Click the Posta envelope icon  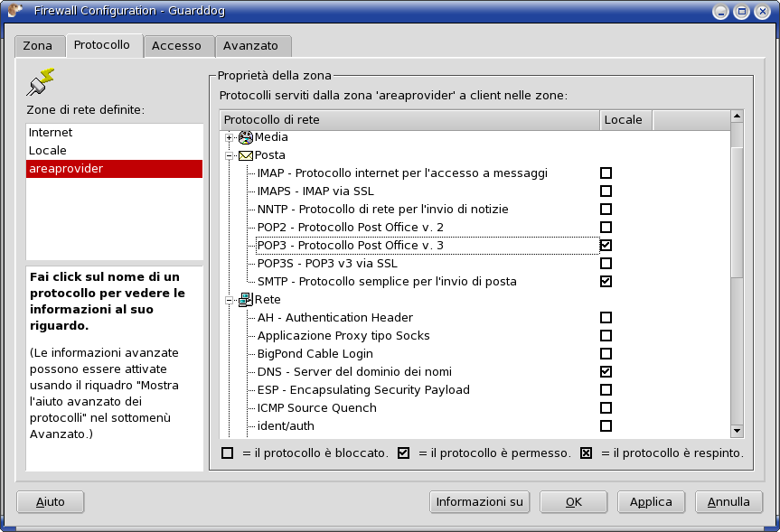[245, 155]
